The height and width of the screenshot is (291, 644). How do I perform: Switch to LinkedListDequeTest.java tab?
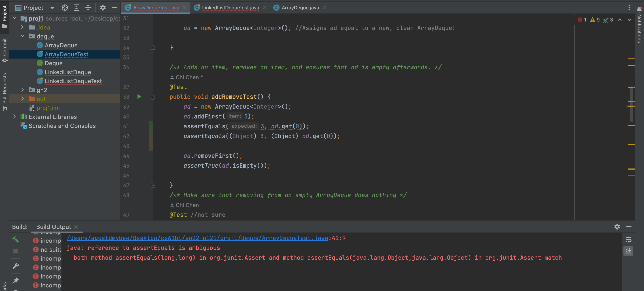(x=230, y=8)
